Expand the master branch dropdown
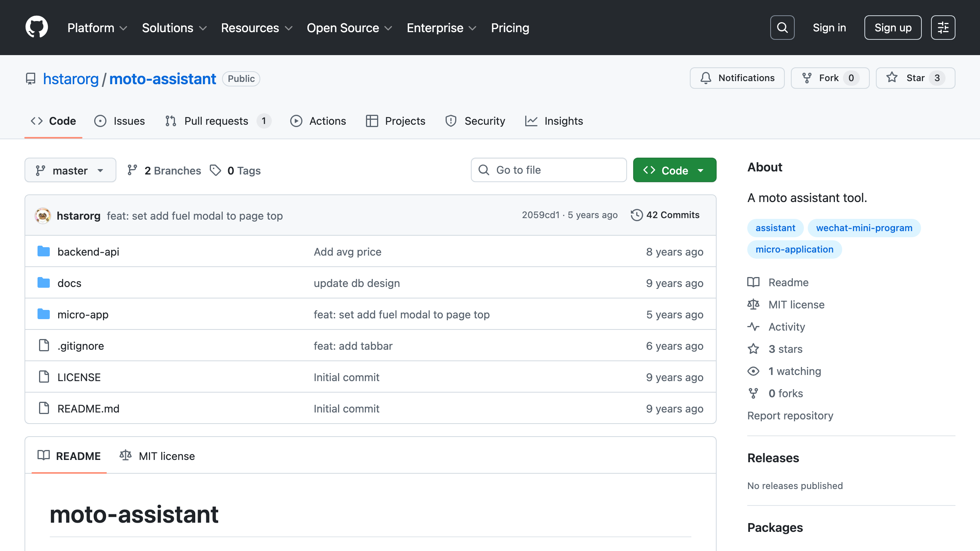 point(70,170)
